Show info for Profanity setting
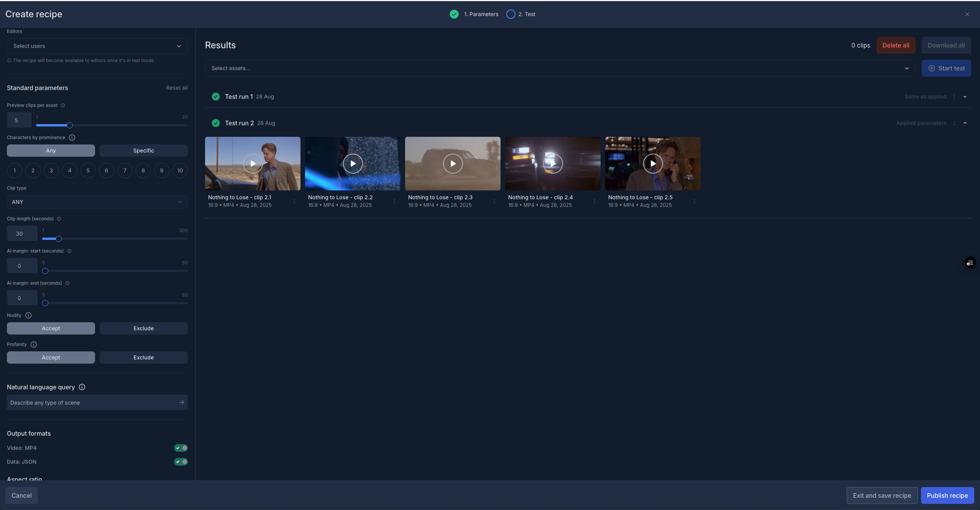Screen dimensions: 980x510 (x=34, y=344)
